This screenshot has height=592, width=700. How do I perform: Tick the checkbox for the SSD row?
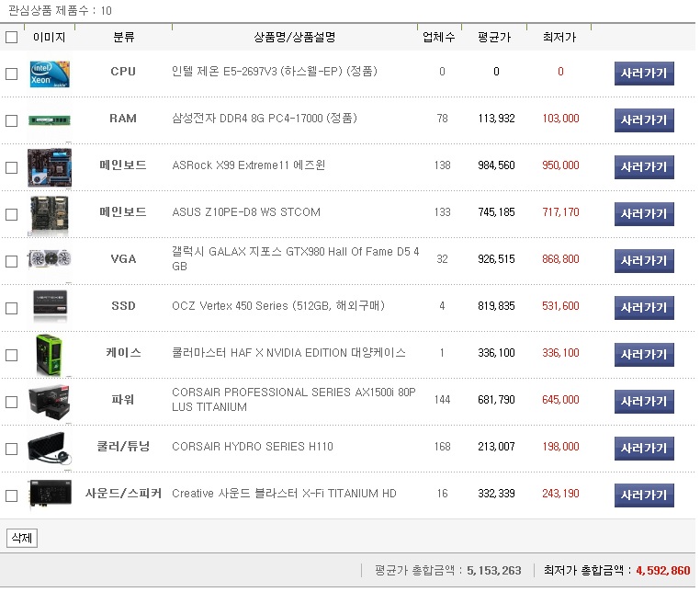[x=12, y=308]
